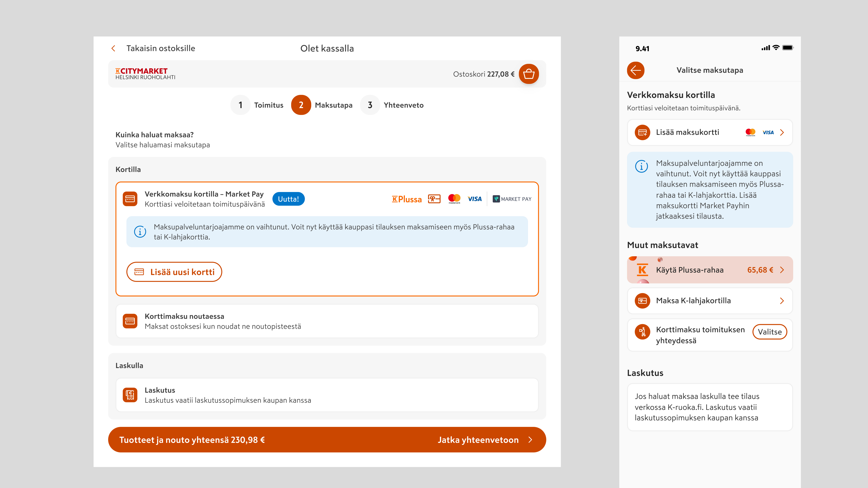Tap the Maksa K-lahjakortilla label
The height and width of the screenshot is (488, 868).
(694, 301)
